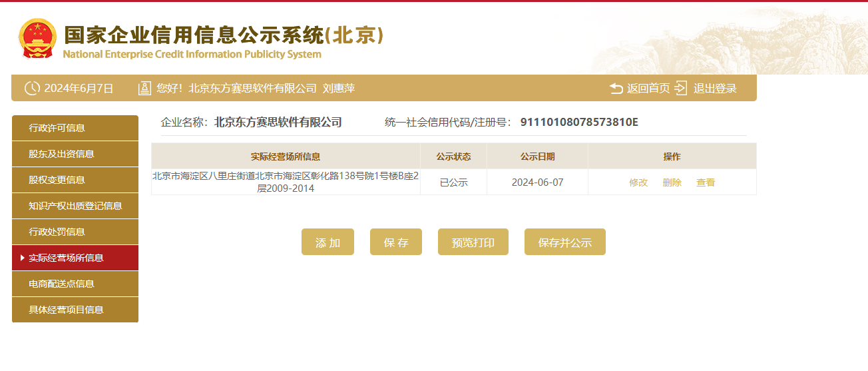This screenshot has width=868, height=371.
Task: Click the 公示日期 column header
Action: point(537,157)
